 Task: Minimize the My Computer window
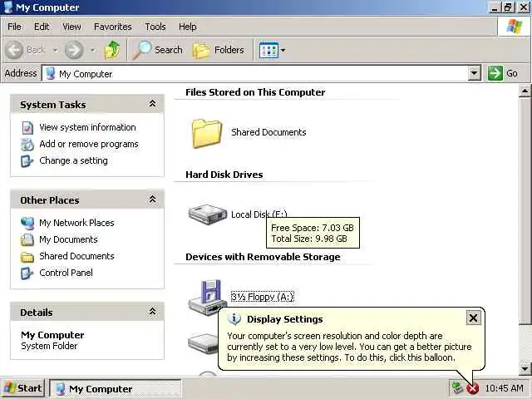[495, 7]
